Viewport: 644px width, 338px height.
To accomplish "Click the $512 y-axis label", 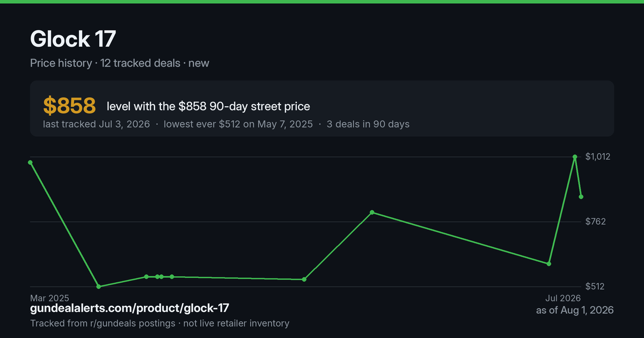I will pyautogui.click(x=595, y=286).
